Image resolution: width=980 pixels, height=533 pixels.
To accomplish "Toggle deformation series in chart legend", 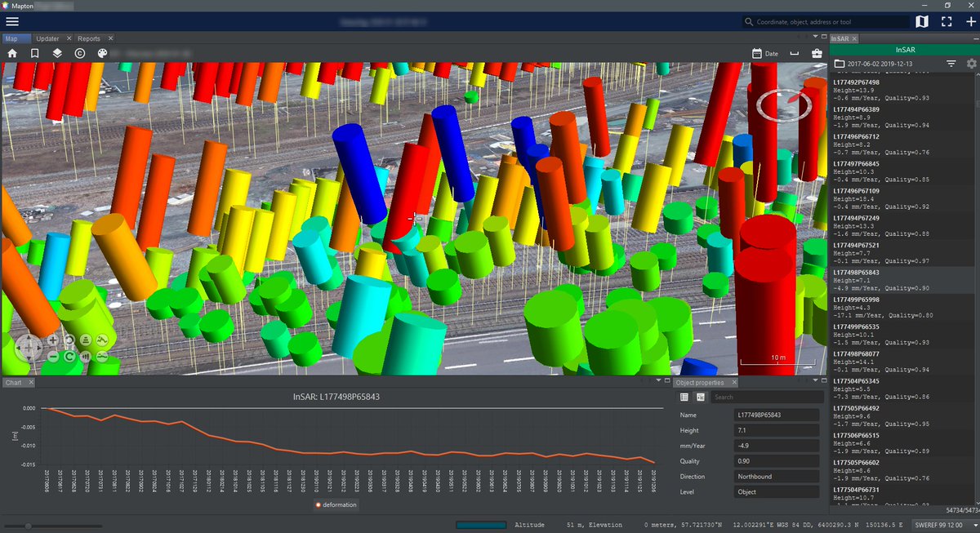I will click(x=336, y=505).
